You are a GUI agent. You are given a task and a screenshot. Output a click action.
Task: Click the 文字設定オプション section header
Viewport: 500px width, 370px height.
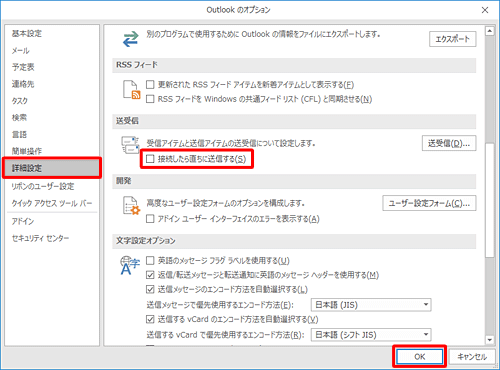click(294, 241)
